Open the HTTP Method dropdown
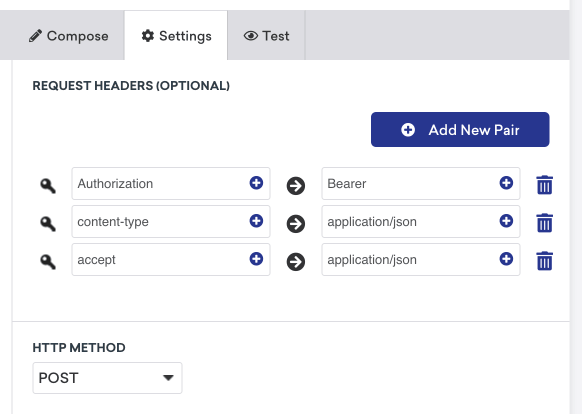This screenshot has height=414, width=582. pyautogui.click(x=107, y=378)
